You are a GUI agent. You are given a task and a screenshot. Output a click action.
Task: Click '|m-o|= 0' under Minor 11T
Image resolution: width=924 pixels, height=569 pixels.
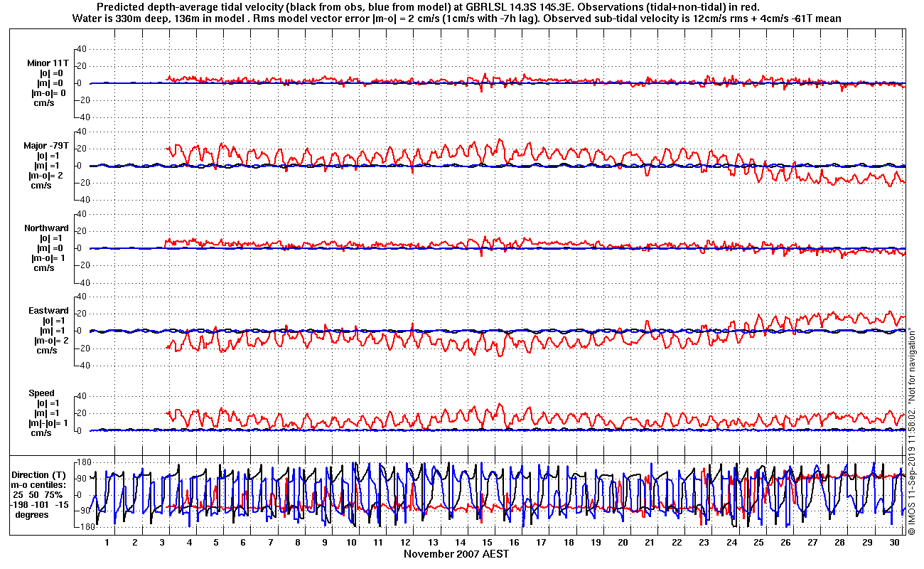(48, 93)
